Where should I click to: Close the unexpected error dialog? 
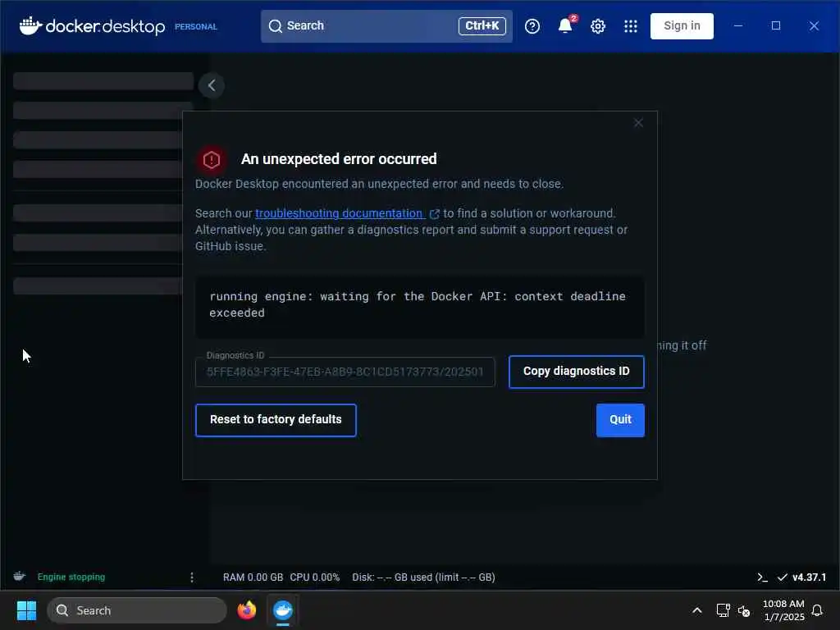pos(638,123)
